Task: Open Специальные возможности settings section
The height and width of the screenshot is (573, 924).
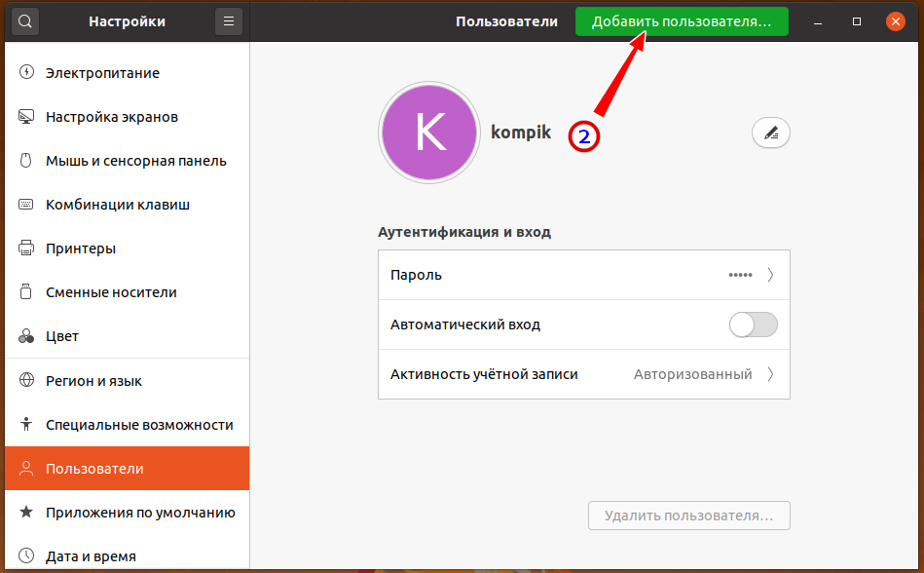Action: [139, 425]
